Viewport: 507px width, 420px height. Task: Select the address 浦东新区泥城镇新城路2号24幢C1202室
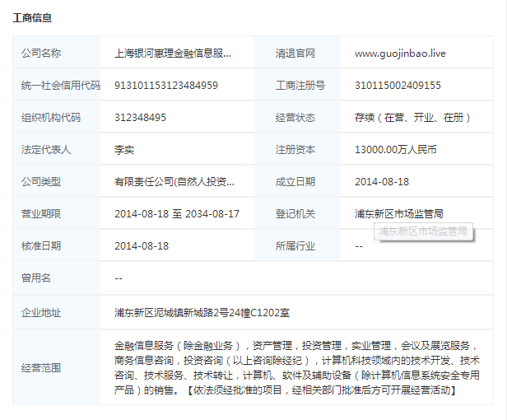[x=202, y=313]
